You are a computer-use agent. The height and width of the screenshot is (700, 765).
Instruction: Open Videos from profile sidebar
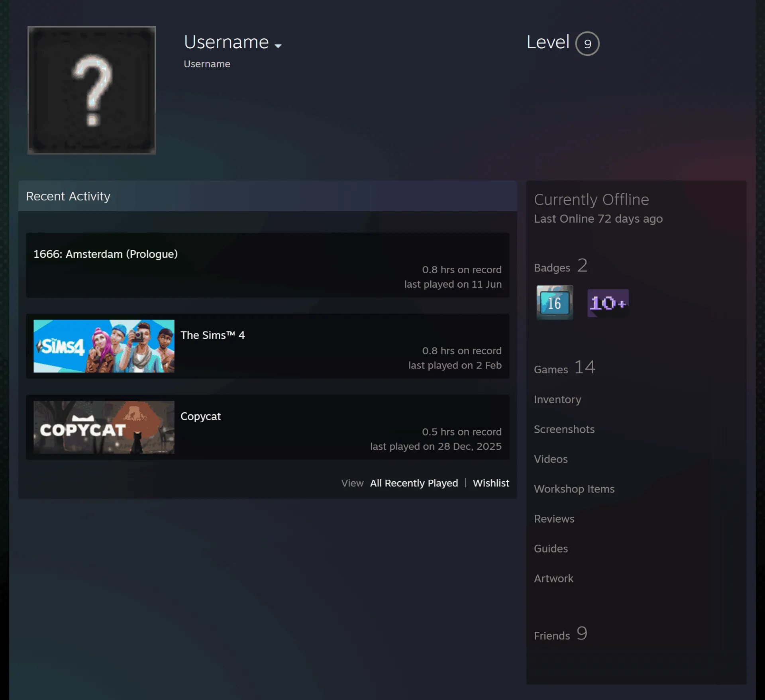(551, 459)
